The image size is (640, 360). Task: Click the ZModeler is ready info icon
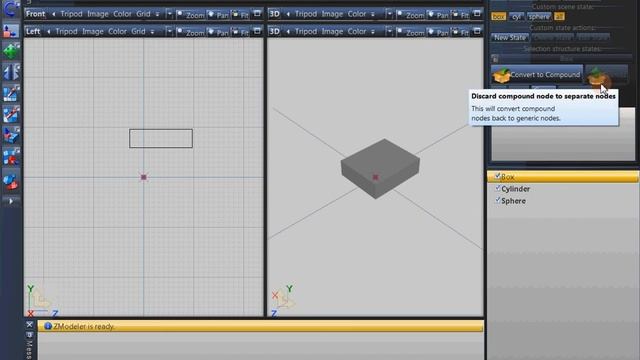point(48,326)
